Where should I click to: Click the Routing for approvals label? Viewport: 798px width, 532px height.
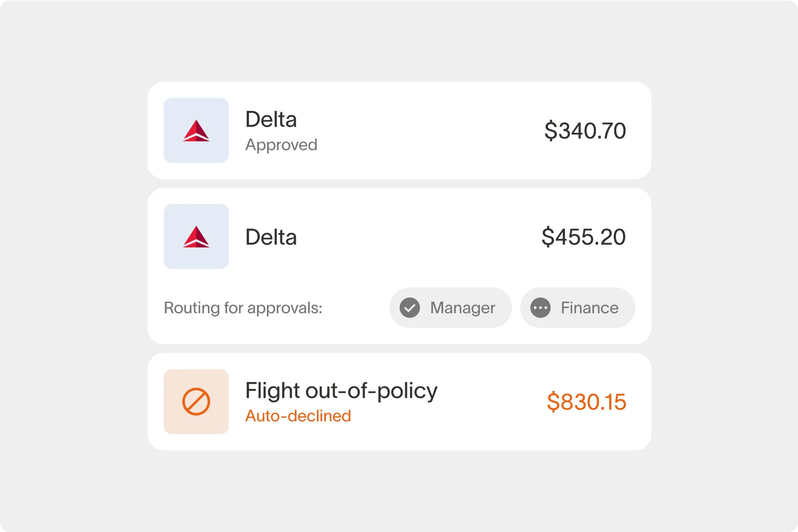tap(243, 307)
